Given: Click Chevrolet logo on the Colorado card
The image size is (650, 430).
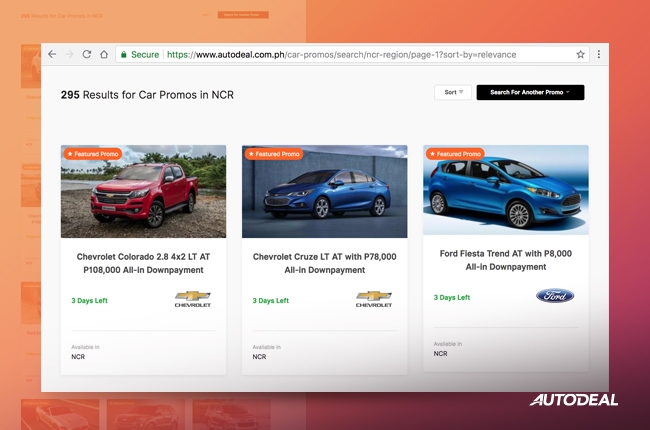Looking at the screenshot, I should (193, 299).
